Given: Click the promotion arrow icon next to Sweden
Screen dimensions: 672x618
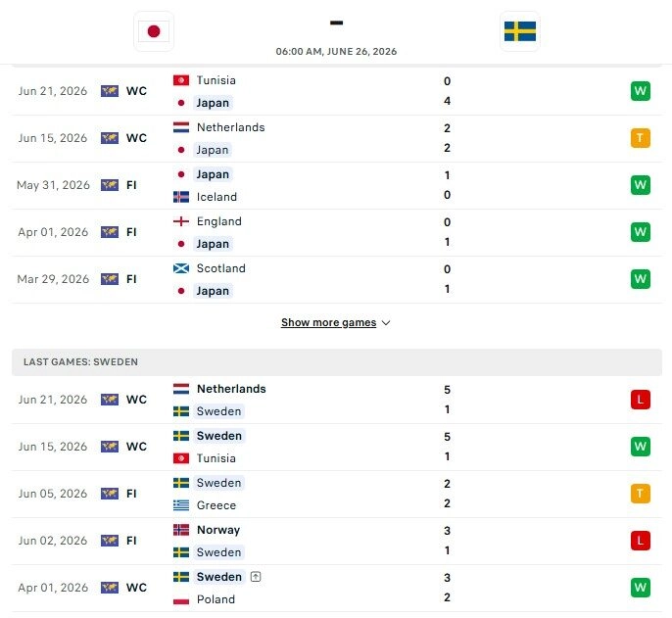Looking at the screenshot, I should 256,577.
